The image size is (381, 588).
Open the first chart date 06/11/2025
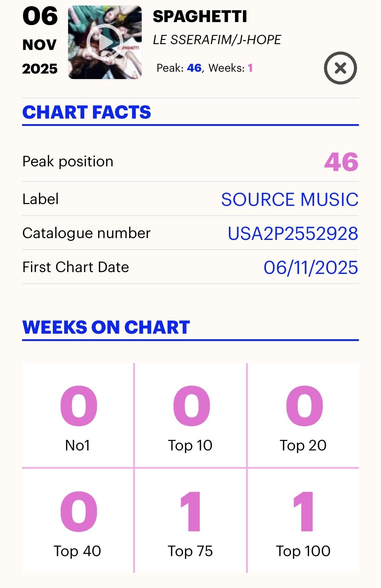(310, 267)
